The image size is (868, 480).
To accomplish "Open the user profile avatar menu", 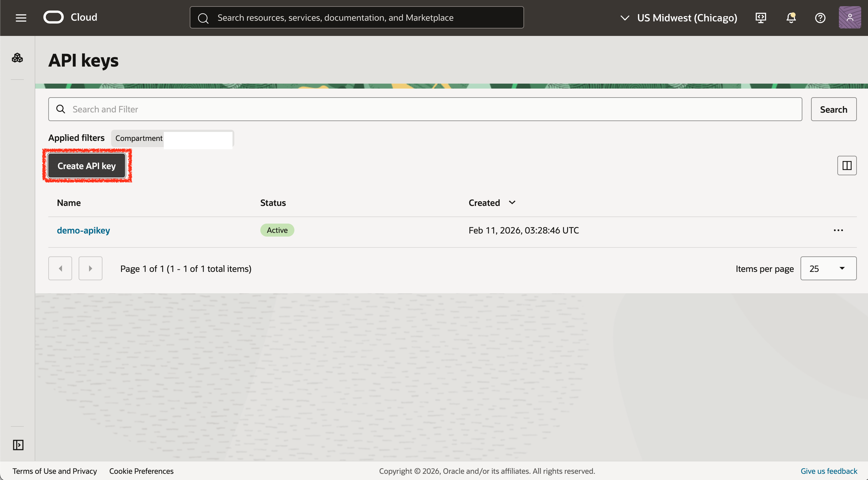I will [x=850, y=18].
